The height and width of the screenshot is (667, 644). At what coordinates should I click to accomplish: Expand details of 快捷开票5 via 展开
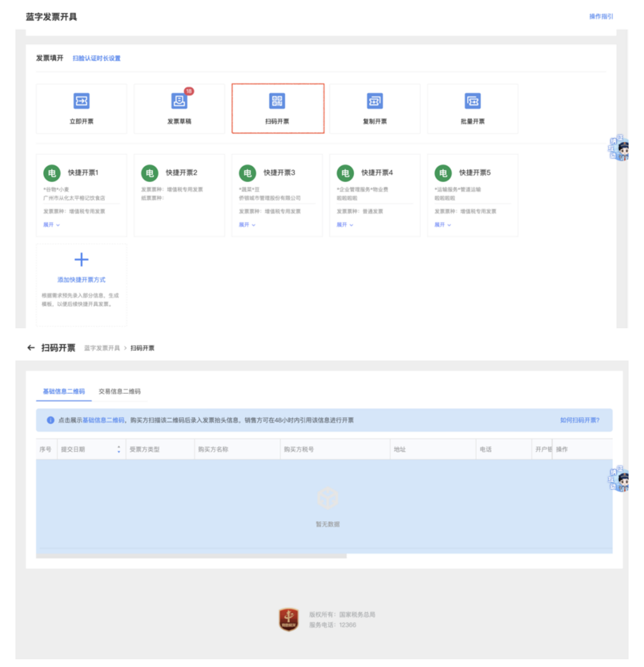(442, 224)
